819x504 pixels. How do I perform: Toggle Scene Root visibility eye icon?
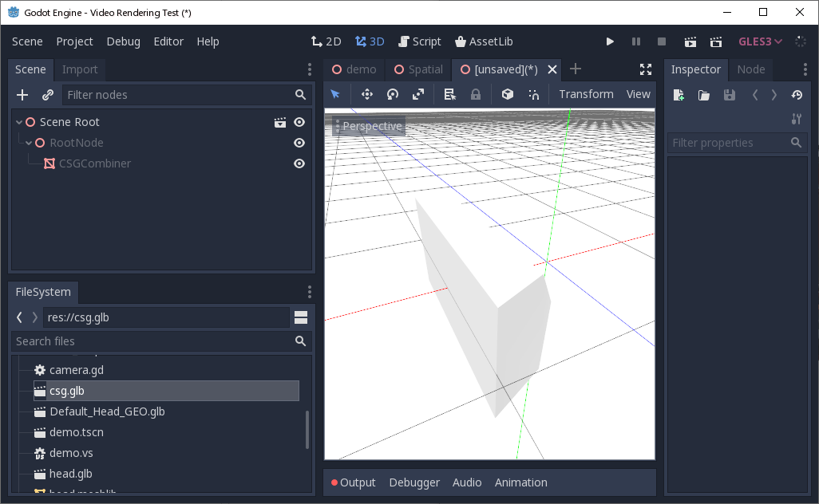[299, 121]
